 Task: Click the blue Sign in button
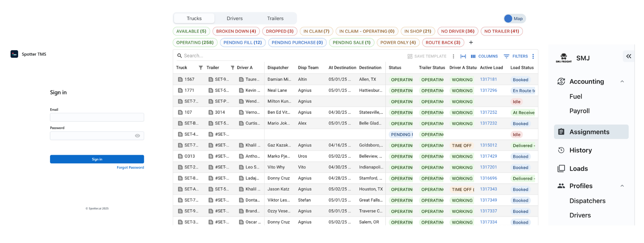tap(97, 159)
